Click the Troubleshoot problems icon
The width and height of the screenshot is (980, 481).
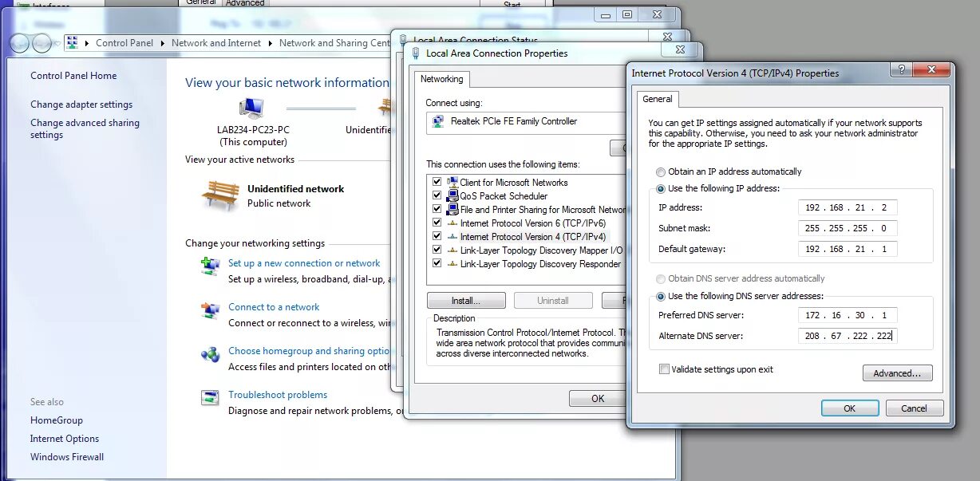211,397
